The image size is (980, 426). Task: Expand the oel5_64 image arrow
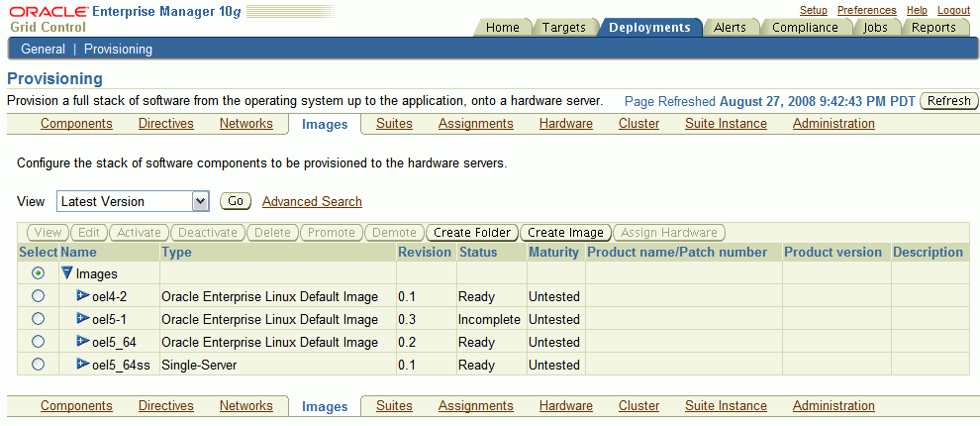83,341
